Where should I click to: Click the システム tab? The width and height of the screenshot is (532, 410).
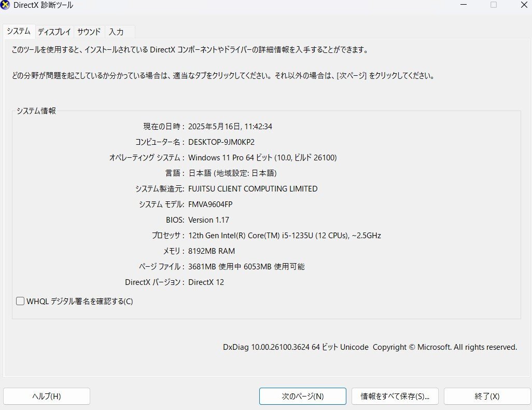(18, 31)
